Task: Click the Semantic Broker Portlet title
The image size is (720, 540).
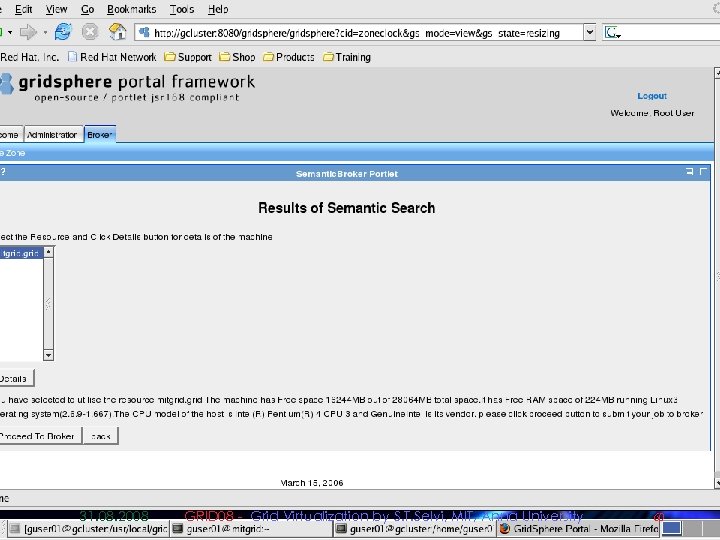Action: (347, 174)
